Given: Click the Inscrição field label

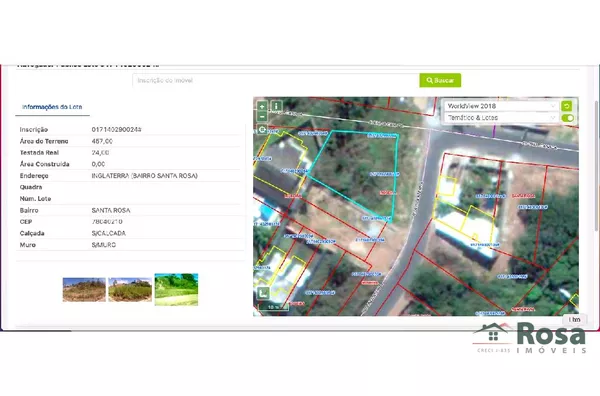Looking at the screenshot, I should tap(34, 130).
